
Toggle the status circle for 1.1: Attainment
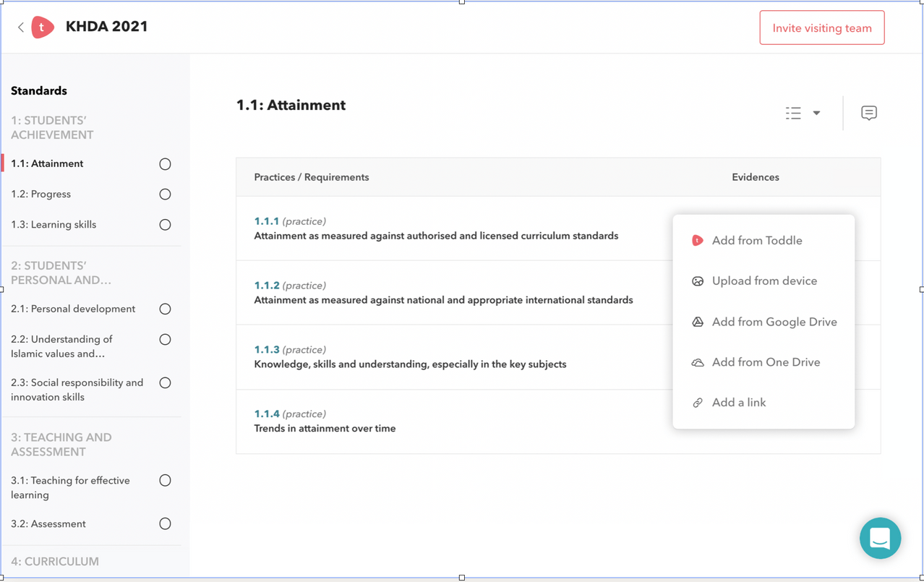[165, 164]
